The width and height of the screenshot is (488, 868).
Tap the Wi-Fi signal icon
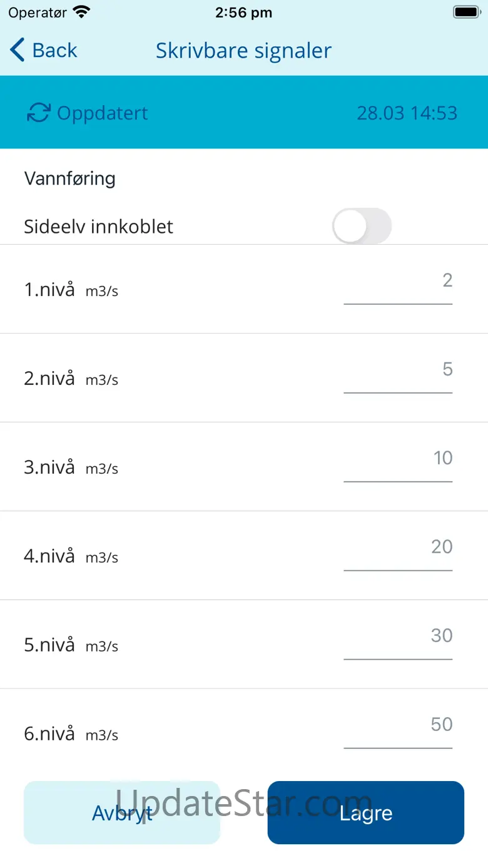(81, 12)
